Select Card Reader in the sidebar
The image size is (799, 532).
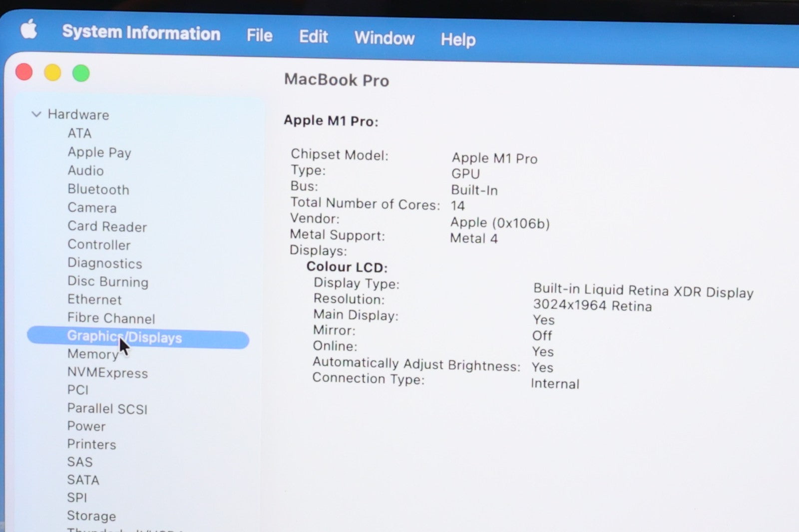(107, 227)
